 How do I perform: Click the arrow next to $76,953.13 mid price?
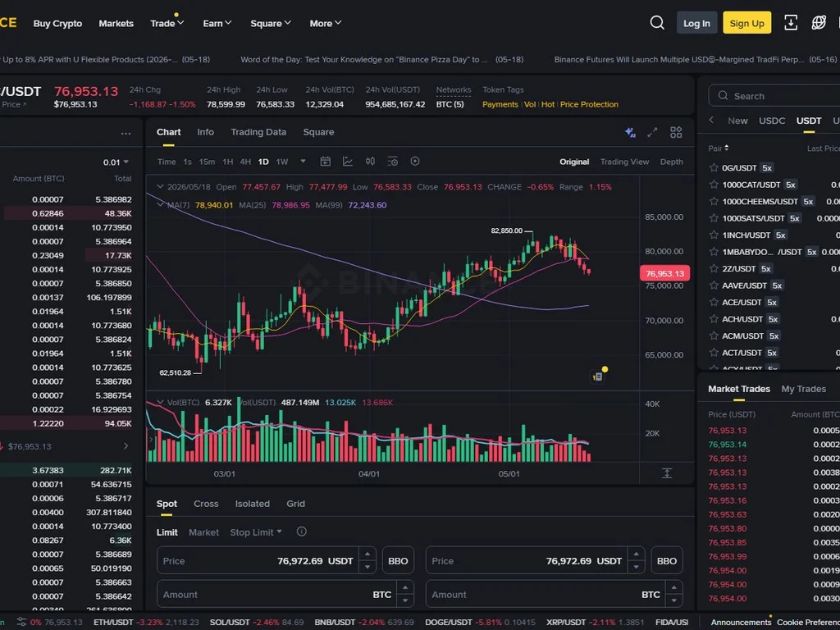[x=126, y=445]
